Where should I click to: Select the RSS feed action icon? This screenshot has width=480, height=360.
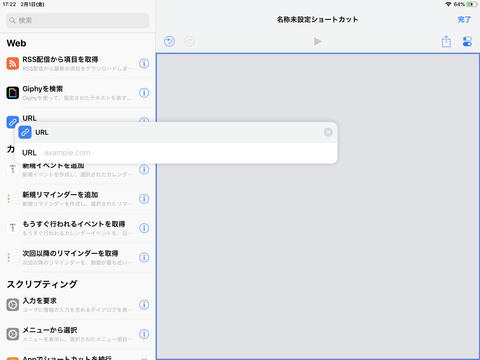[13, 63]
